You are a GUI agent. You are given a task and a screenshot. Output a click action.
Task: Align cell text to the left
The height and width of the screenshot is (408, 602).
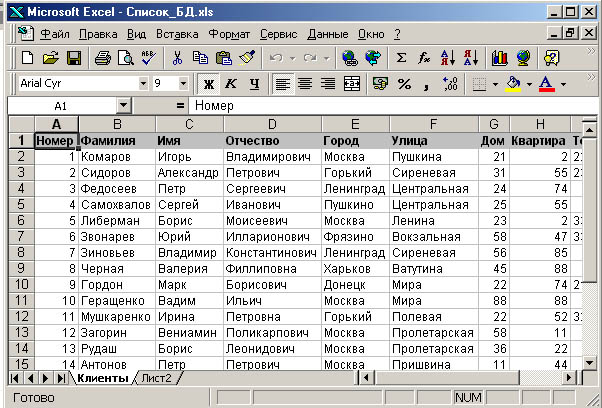tap(283, 83)
